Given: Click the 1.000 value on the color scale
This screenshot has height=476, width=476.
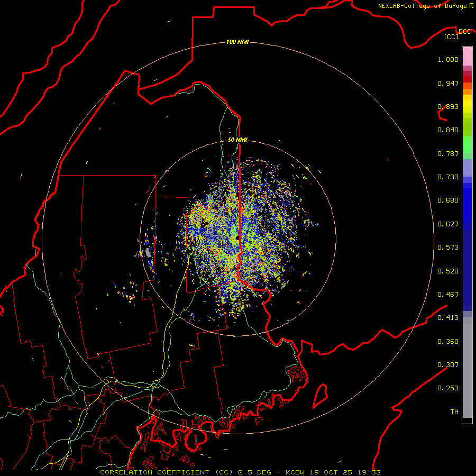Looking at the screenshot, I should (448, 59).
